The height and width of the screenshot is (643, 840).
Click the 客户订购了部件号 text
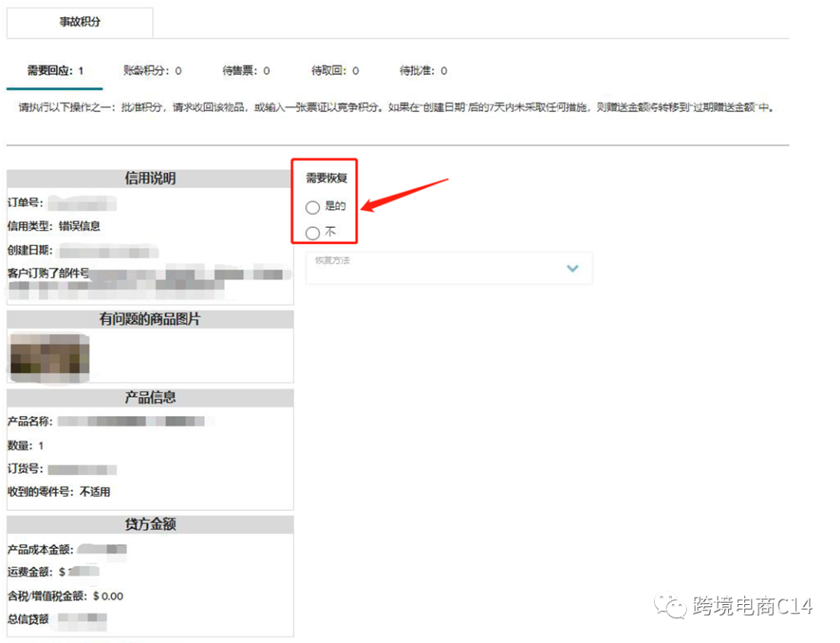pos(48,273)
